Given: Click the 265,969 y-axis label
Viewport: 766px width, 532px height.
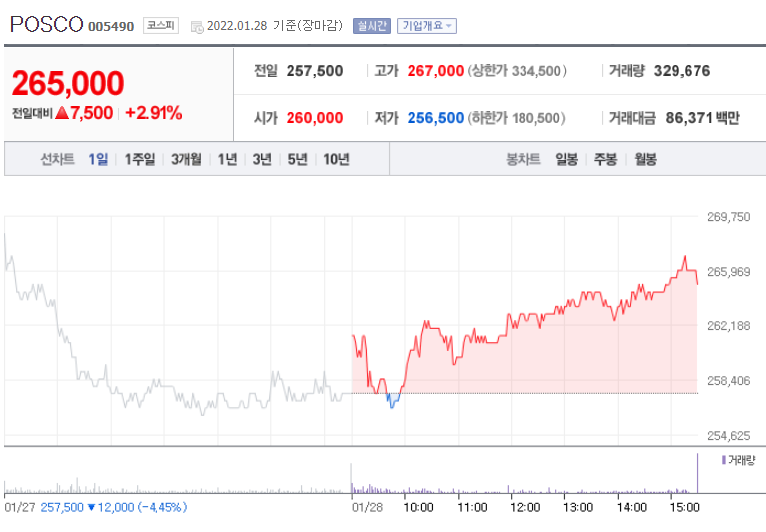Looking at the screenshot, I should (x=728, y=272).
